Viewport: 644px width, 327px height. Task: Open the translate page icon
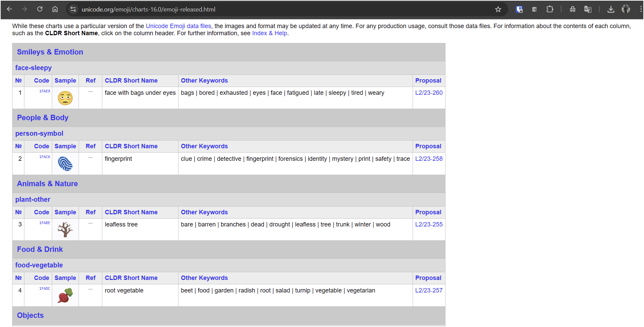pos(588,9)
